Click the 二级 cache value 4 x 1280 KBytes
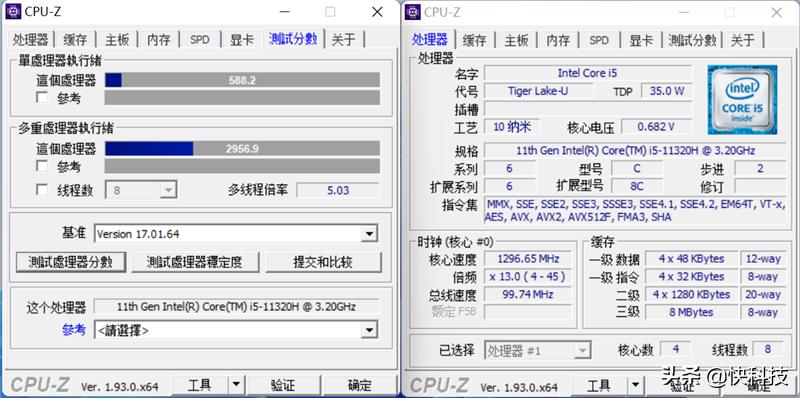Screen dimensions: 800x398 pos(691,294)
